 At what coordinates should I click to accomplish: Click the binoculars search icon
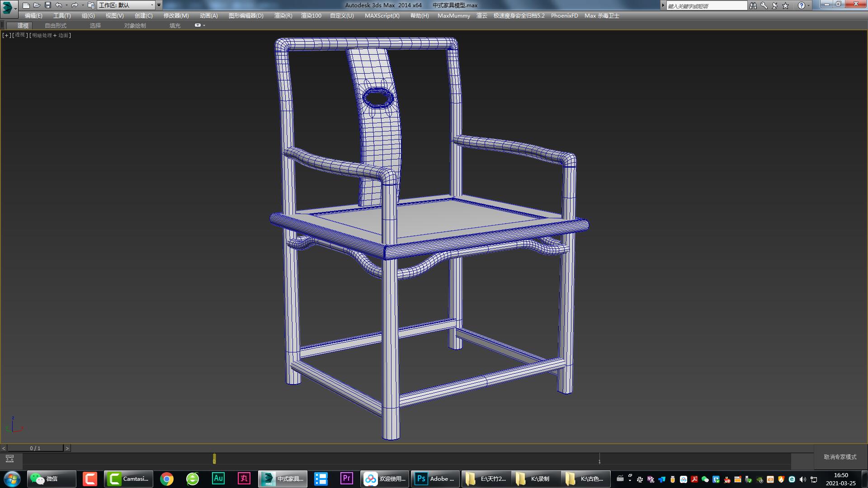tap(753, 5)
